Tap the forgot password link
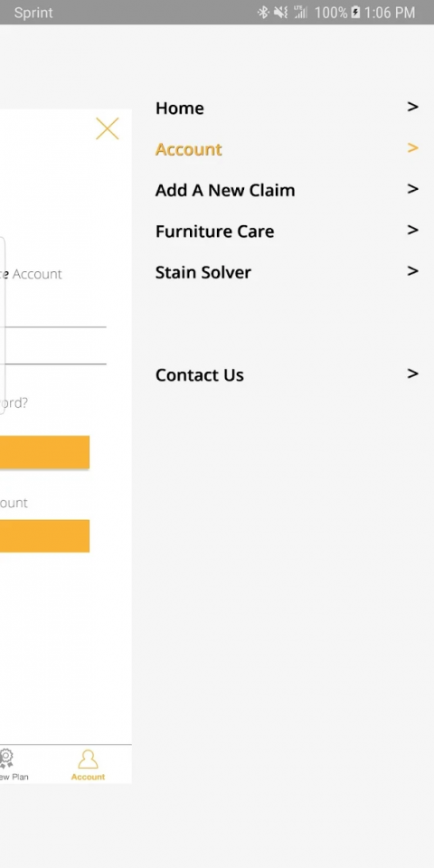 [x=14, y=403]
